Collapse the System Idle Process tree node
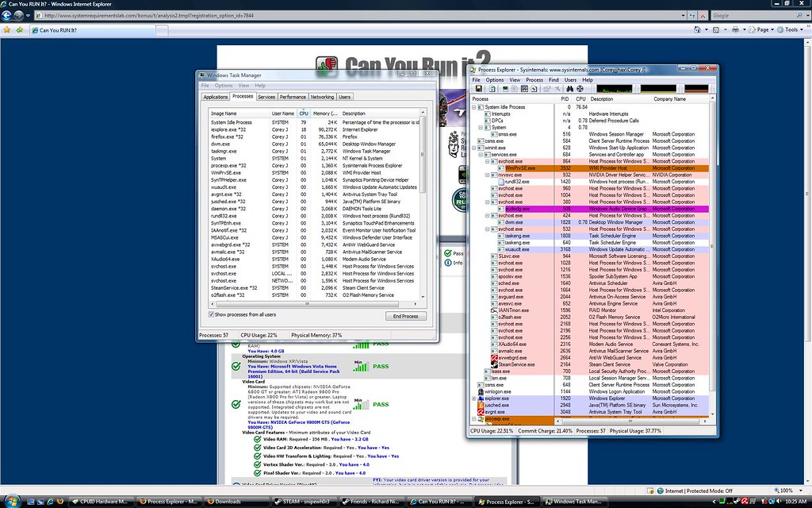This screenshot has height=508, width=812. 474,107
